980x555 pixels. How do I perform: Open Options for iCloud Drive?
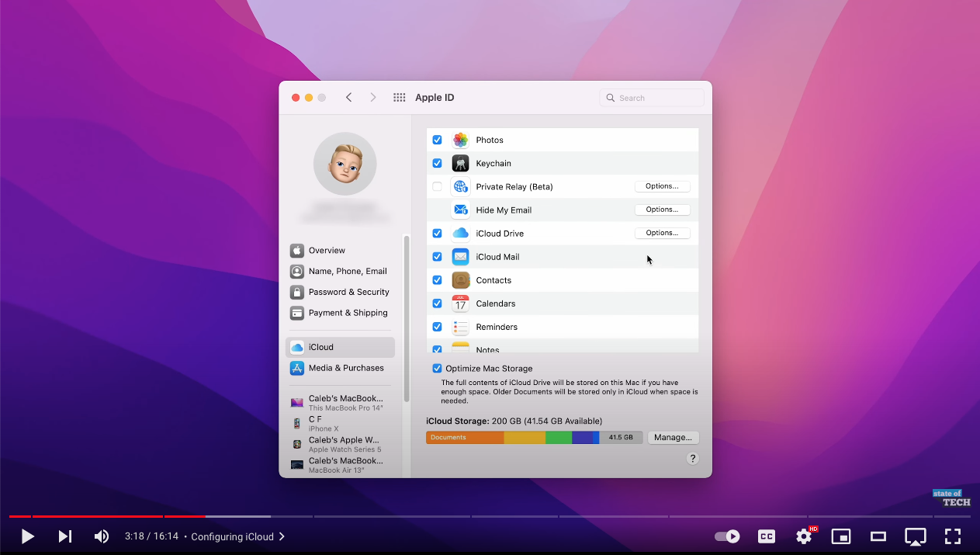[662, 233]
